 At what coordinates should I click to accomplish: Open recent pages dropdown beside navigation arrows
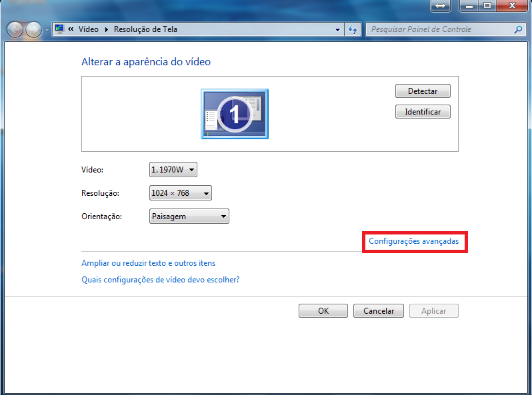pos(47,30)
